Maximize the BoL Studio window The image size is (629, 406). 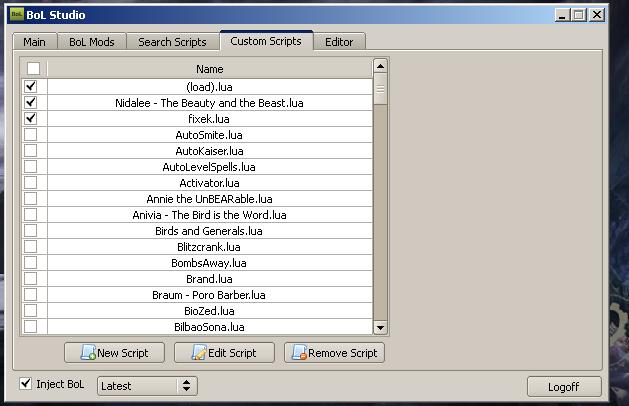[579, 15]
